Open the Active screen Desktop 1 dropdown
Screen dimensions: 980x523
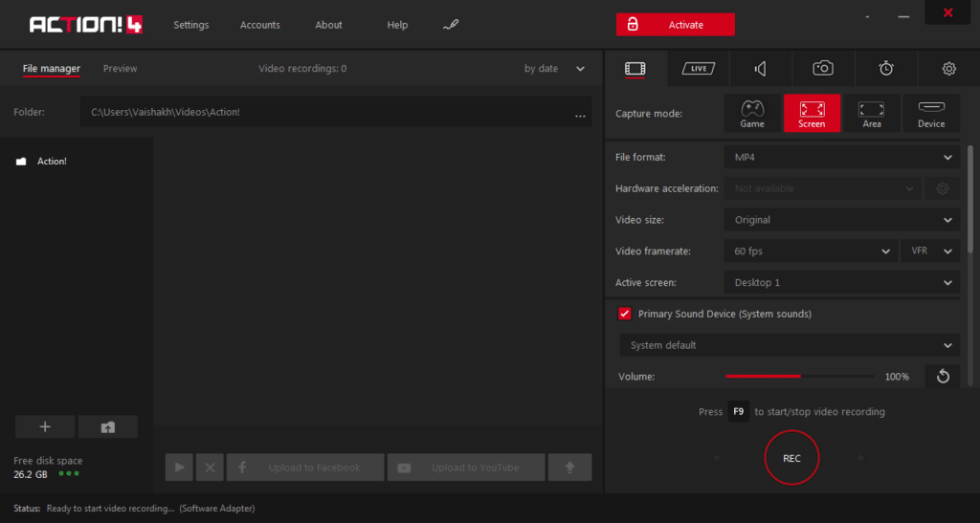842,283
